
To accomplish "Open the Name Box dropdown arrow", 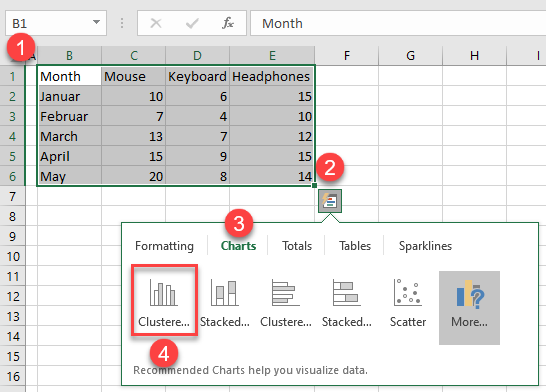I will (x=96, y=23).
